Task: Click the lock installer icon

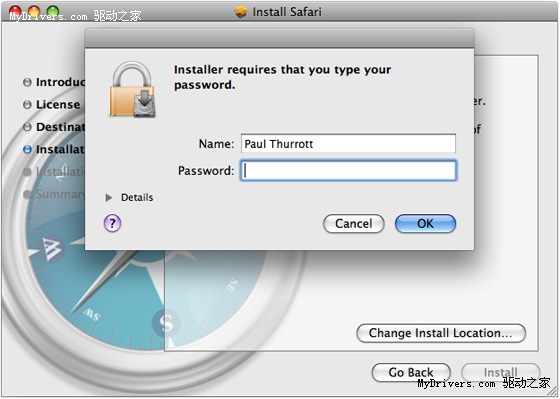Action: tap(132, 89)
